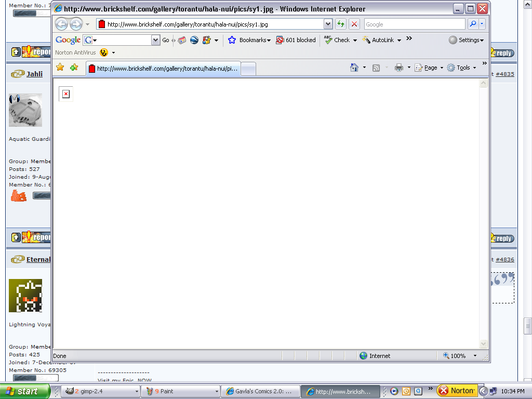Select the brickshelf sy1.jpg tab
This screenshot has height=399, width=532.
[163, 69]
